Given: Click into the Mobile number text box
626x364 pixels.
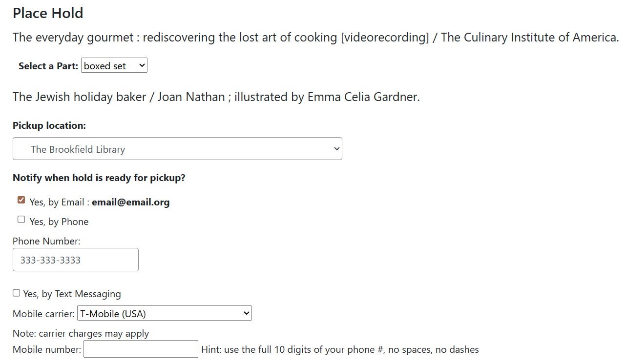Looking at the screenshot, I should (141, 349).
